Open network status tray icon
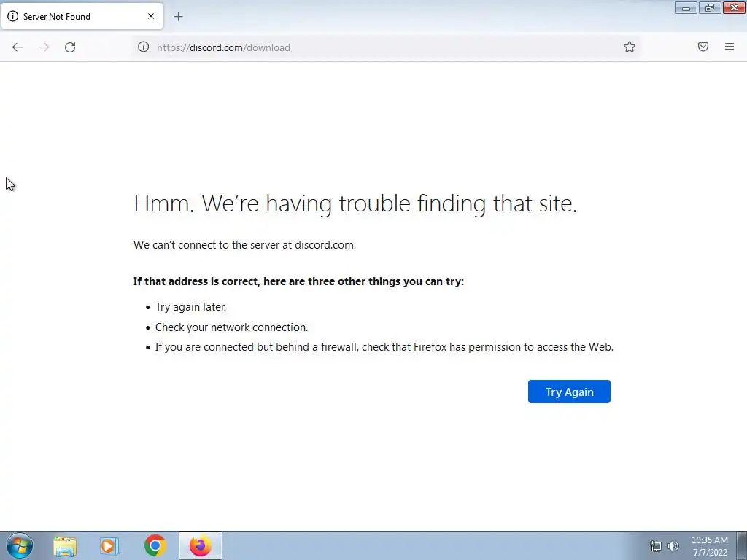 [656, 546]
